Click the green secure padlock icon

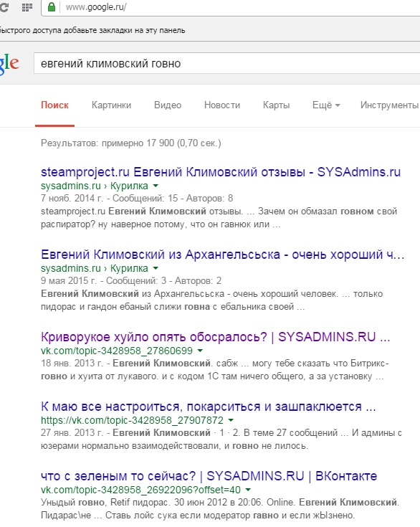coord(52,7)
